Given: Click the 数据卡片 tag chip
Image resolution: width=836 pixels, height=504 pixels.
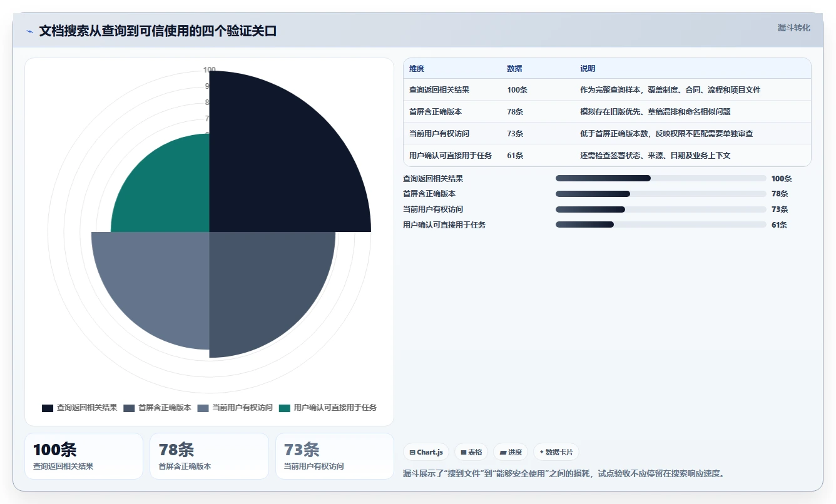Looking at the screenshot, I should click(x=556, y=452).
